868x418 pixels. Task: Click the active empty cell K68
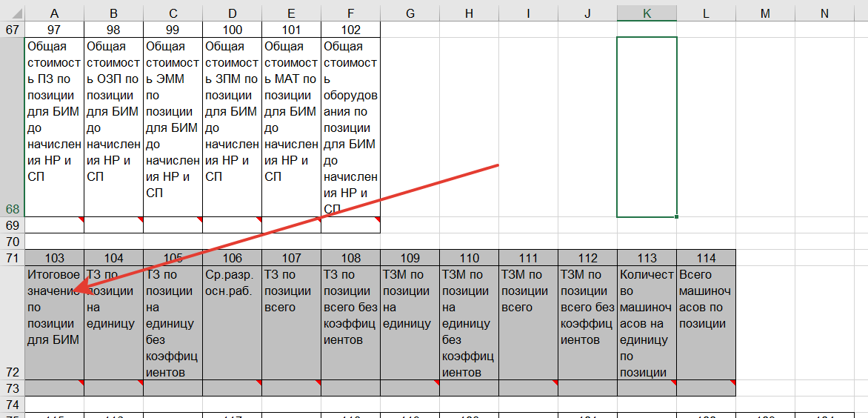[x=647, y=127]
